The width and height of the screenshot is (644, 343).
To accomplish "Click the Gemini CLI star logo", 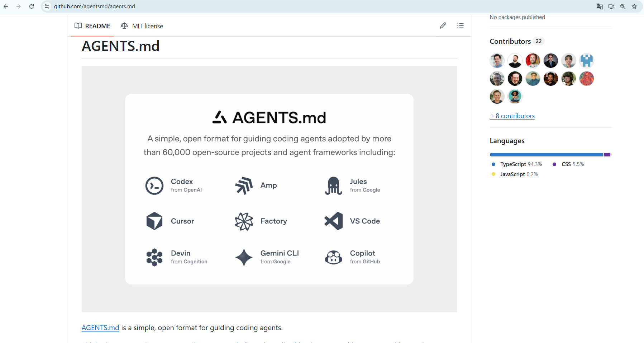I will coord(244,257).
